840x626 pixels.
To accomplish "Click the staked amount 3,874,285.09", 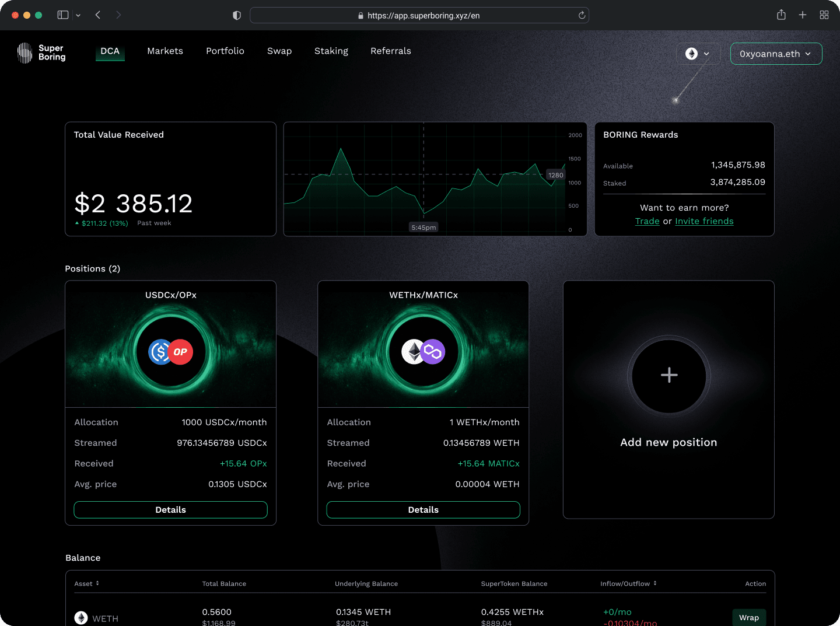I will (x=737, y=182).
